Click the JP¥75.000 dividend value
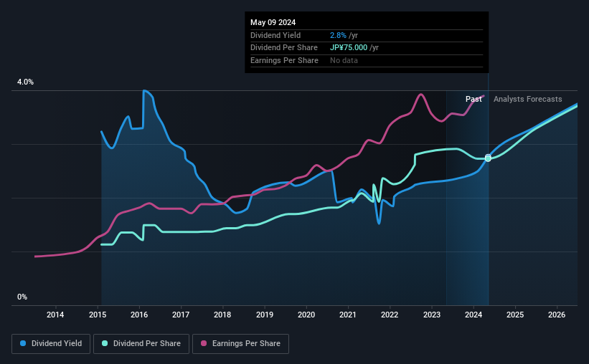 tap(349, 48)
